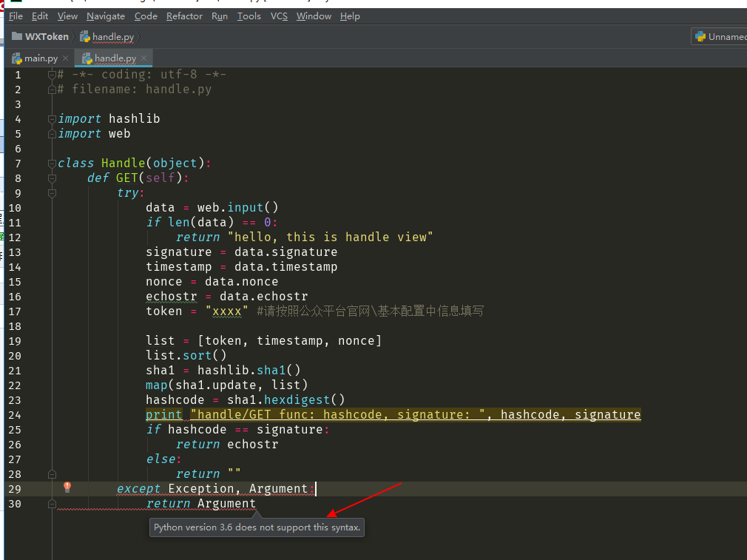
Task: Switch to the main.py tab
Action: tap(41, 58)
